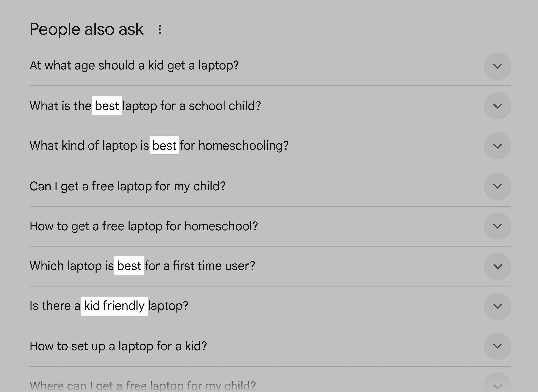This screenshot has height=392, width=538.
Task: Expand "How to get a free laptop for homeschool?"
Action: (498, 226)
